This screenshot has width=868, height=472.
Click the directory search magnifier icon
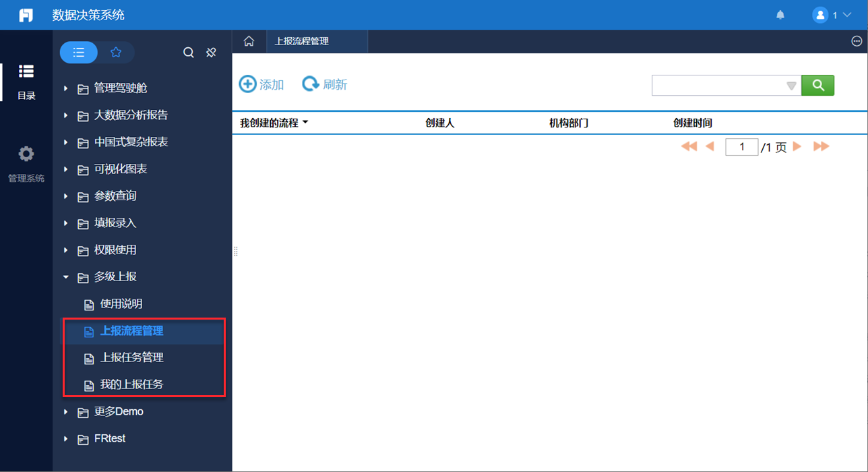click(189, 53)
